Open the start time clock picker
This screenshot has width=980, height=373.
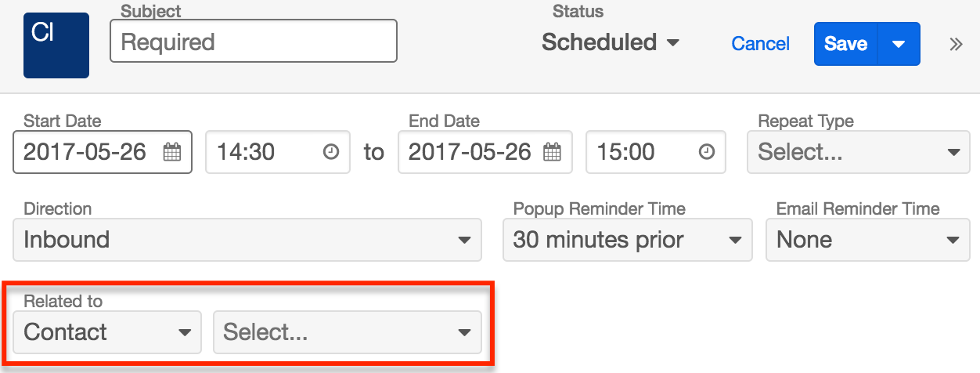click(x=331, y=152)
